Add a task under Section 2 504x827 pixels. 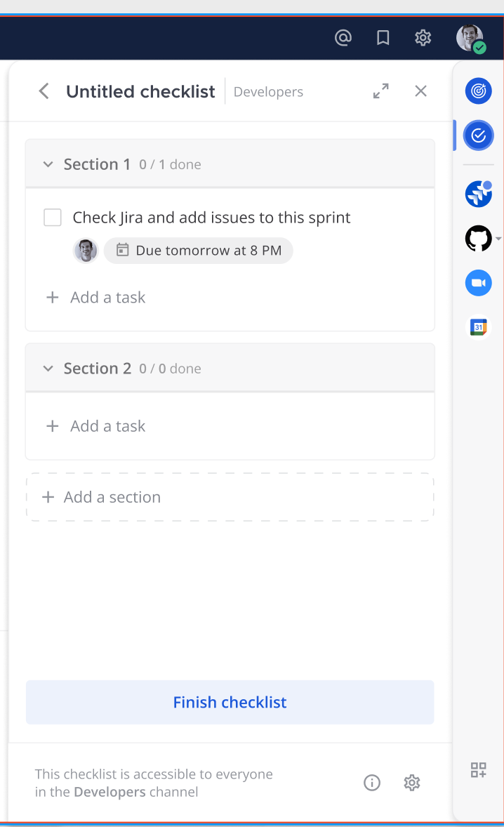[95, 425]
